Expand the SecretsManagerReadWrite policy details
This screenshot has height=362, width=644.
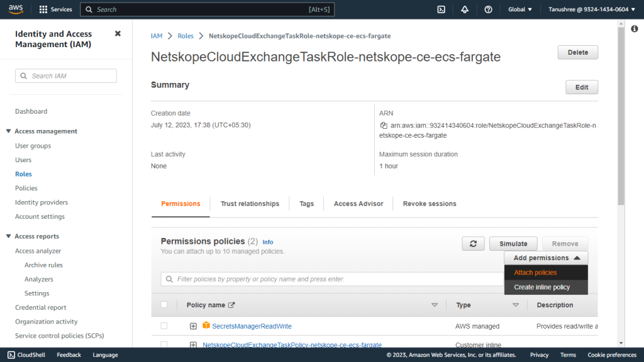point(193,326)
